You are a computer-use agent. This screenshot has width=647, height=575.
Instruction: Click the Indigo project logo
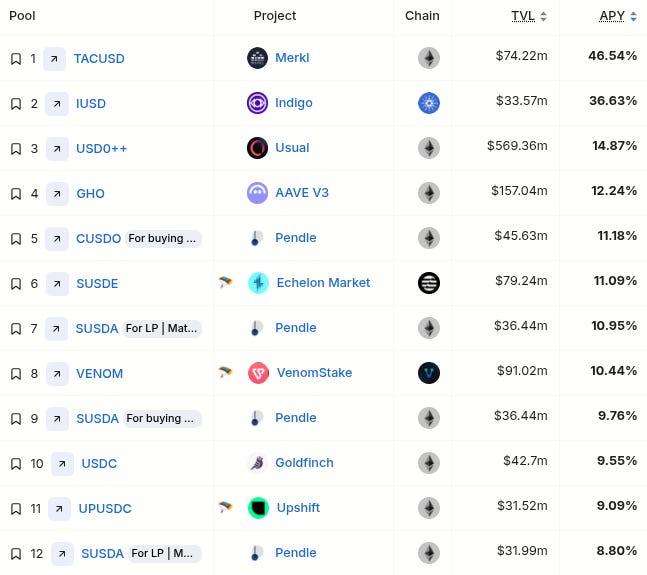point(257,103)
